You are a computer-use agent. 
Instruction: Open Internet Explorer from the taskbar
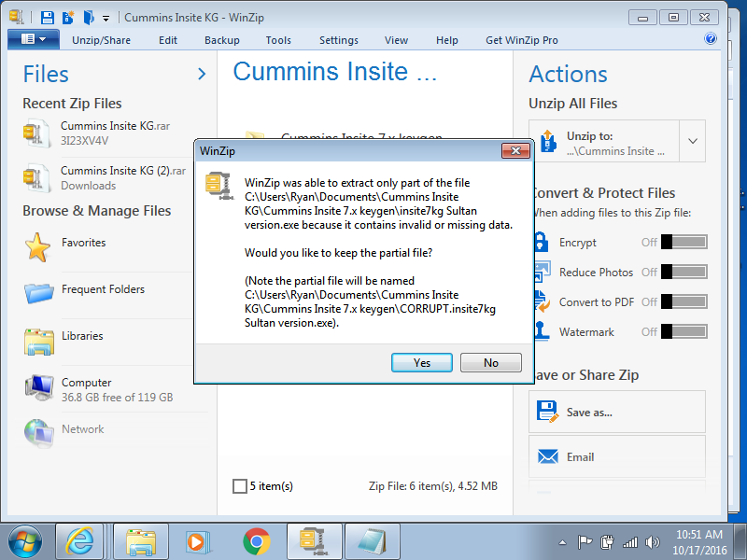tap(79, 542)
